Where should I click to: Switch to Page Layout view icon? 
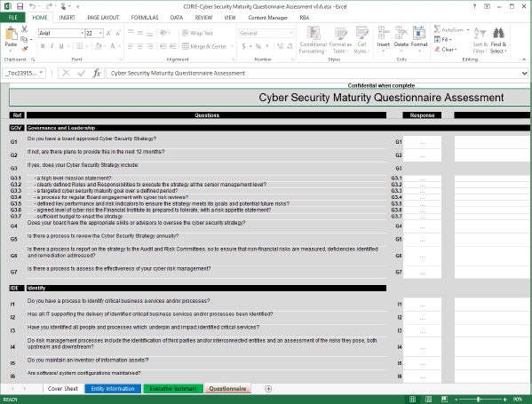[428, 400]
